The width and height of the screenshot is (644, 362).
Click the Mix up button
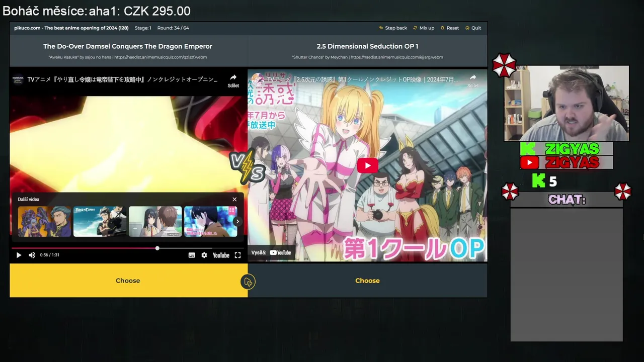424,28
